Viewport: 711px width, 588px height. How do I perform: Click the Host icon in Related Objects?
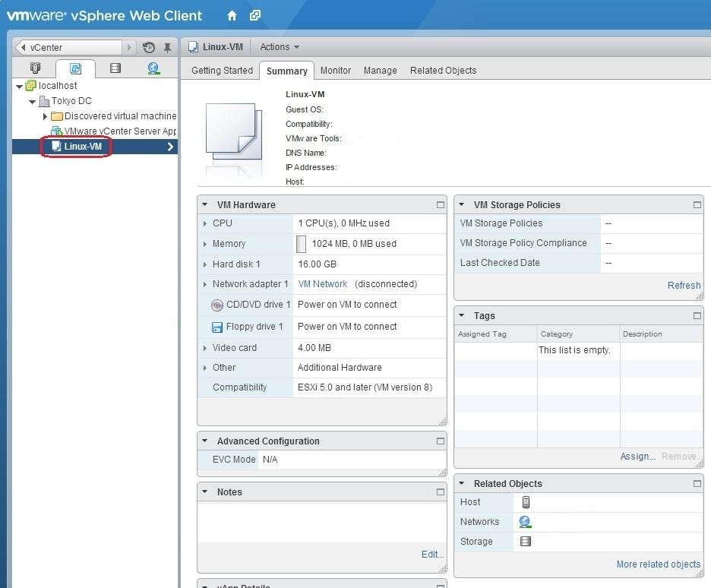coord(526,502)
